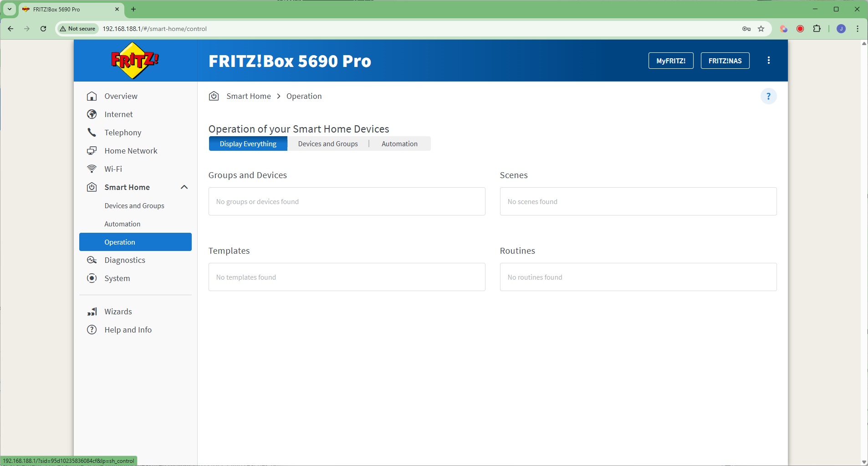Click the Smart Home sidebar icon
Viewport: 868px width, 466px height.
pos(92,187)
